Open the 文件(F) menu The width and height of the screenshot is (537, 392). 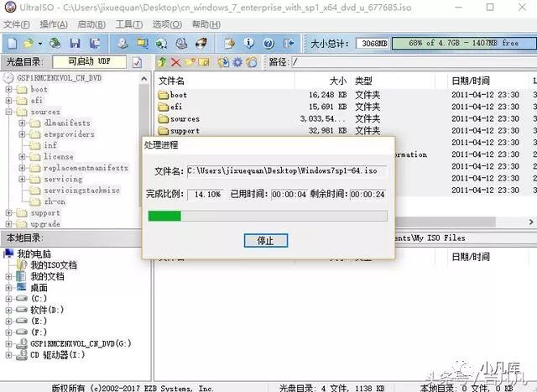tap(17, 24)
